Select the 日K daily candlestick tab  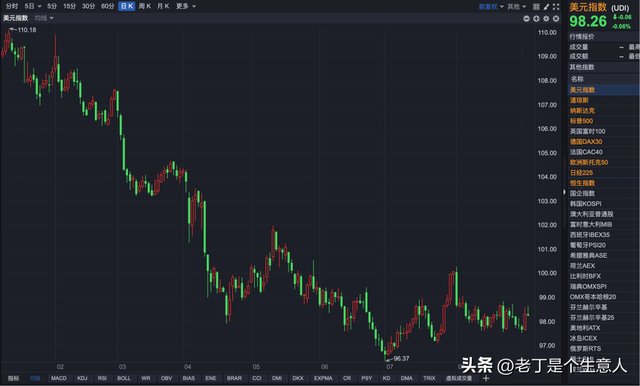[127, 6]
